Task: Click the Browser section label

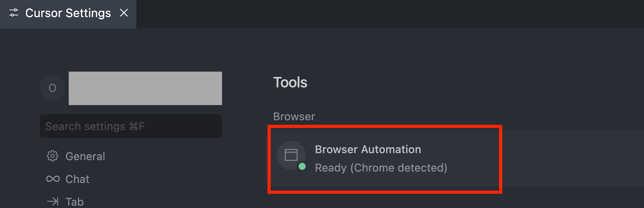Action: point(294,116)
